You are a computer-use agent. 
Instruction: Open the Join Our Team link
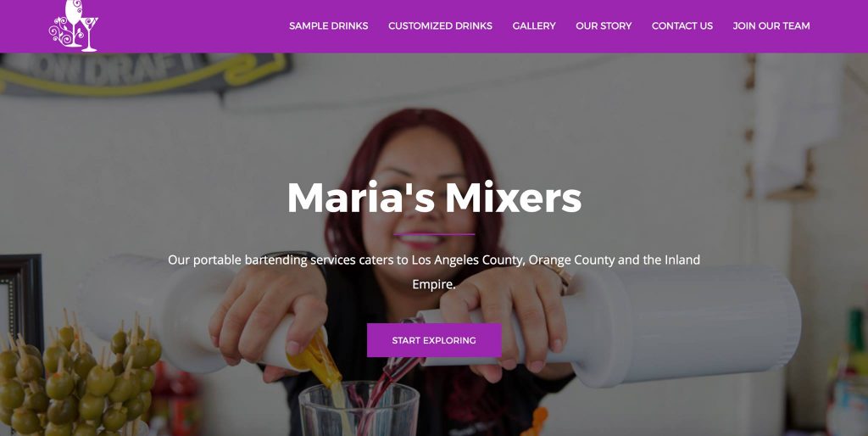click(x=771, y=26)
